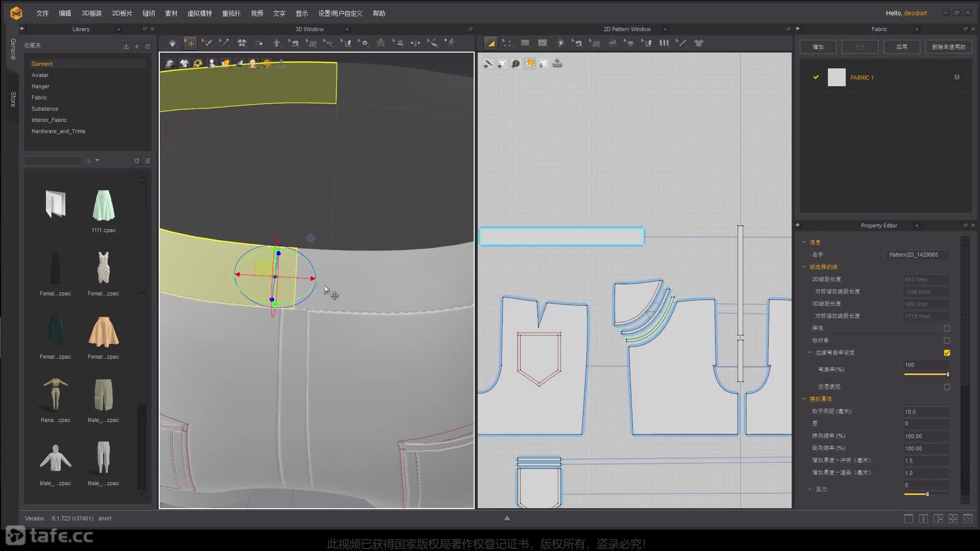Open the 2D板片 menu
The height and width of the screenshot is (551, 980).
click(x=122, y=13)
